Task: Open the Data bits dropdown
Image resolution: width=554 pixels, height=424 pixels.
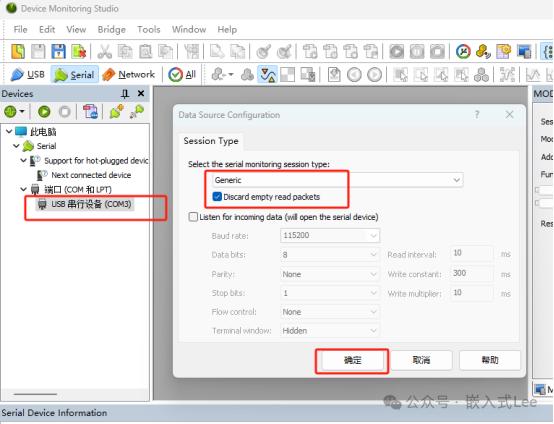Action: pos(330,254)
